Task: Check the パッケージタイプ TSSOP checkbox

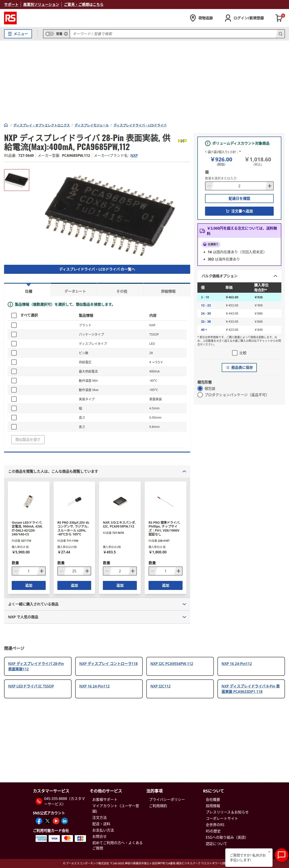Action: click(x=14, y=334)
